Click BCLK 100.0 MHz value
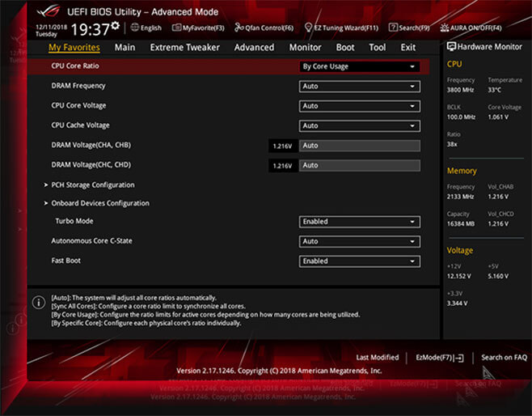532x416 pixels. coord(461,117)
